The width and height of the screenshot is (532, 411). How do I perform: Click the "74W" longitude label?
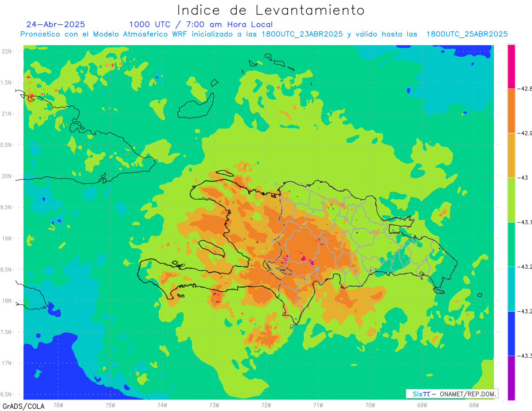pyautogui.click(x=162, y=405)
